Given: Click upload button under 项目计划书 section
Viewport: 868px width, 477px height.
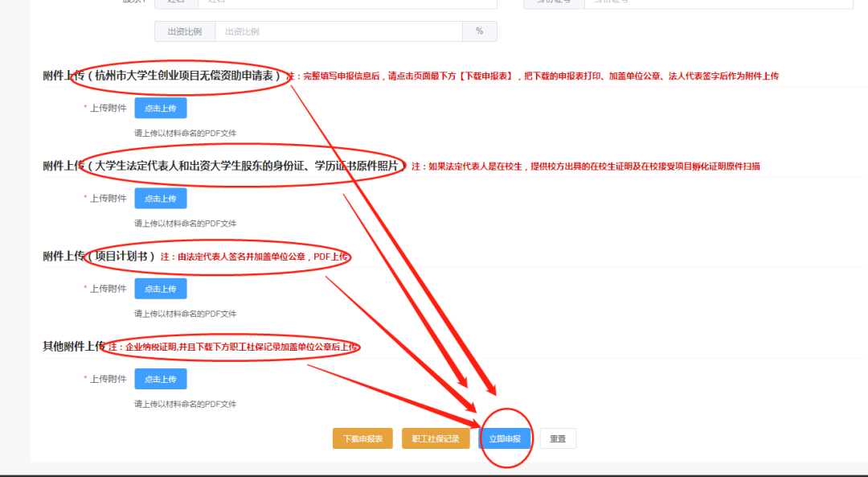Looking at the screenshot, I should (161, 289).
